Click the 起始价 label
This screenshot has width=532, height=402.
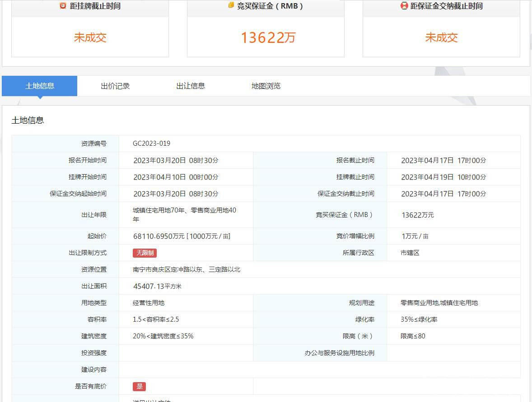coord(97,236)
